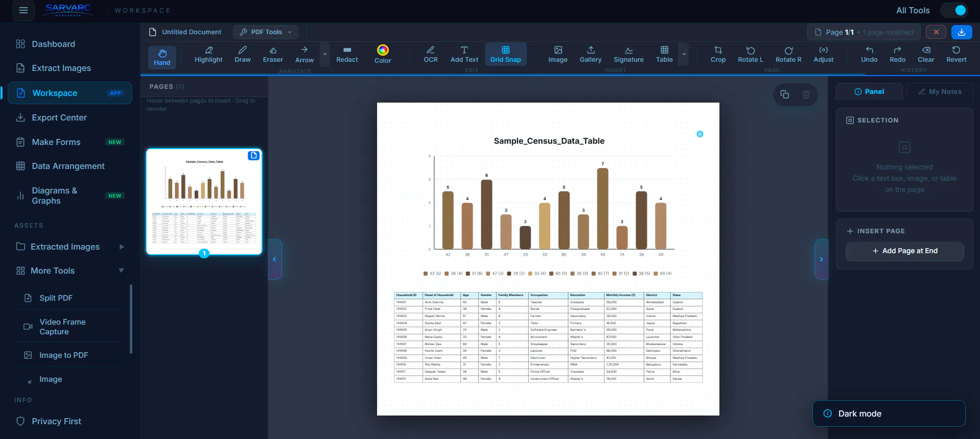Select the Eraser tool
980x439 pixels.
[273, 55]
